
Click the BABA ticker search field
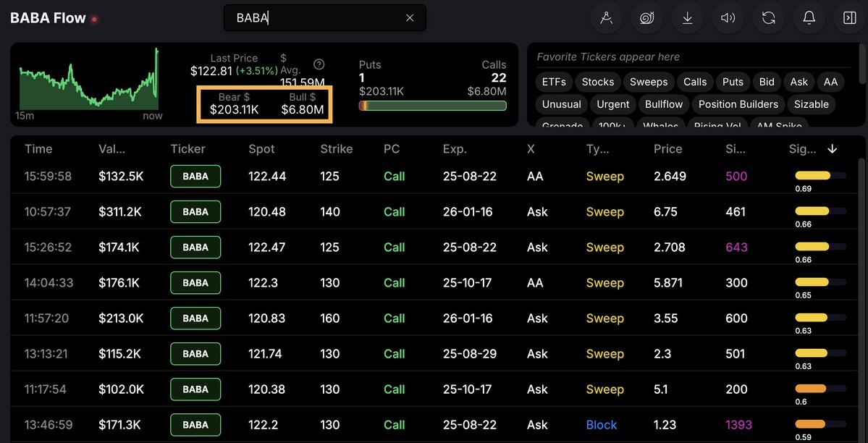325,17
